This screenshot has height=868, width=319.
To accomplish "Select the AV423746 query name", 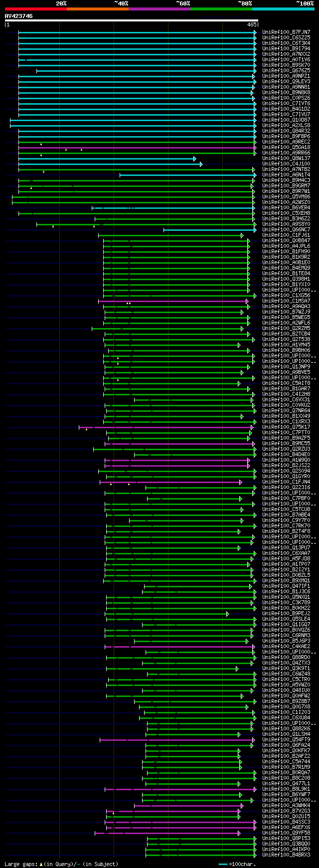I will [x=19, y=16].
